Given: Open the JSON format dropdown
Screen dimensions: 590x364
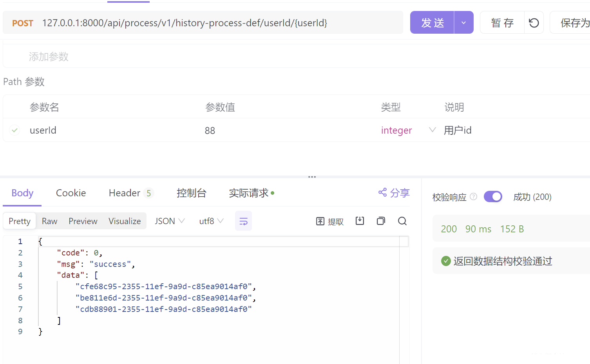Looking at the screenshot, I should (170, 221).
